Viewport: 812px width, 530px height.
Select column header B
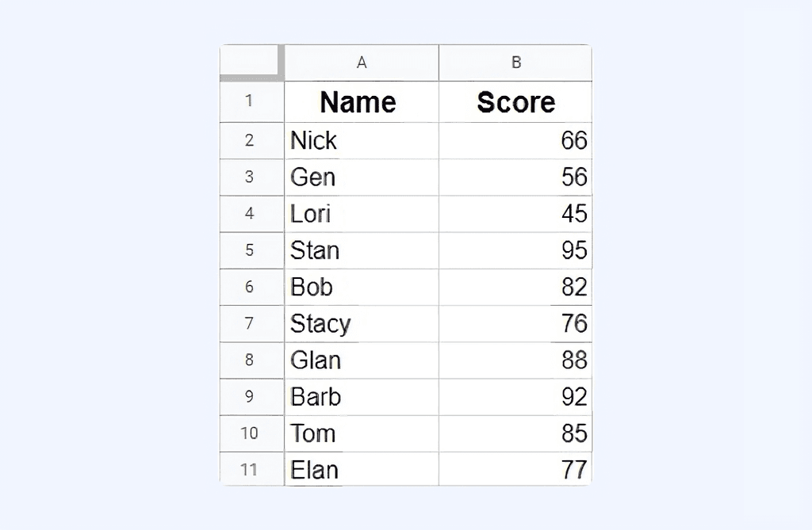[515, 63]
